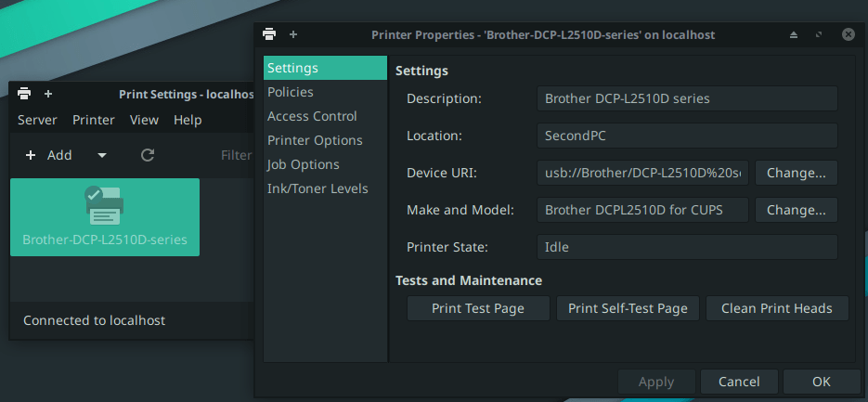Screen dimensions: 868x402
Task: Click the Apply button
Action: pyautogui.click(x=656, y=382)
